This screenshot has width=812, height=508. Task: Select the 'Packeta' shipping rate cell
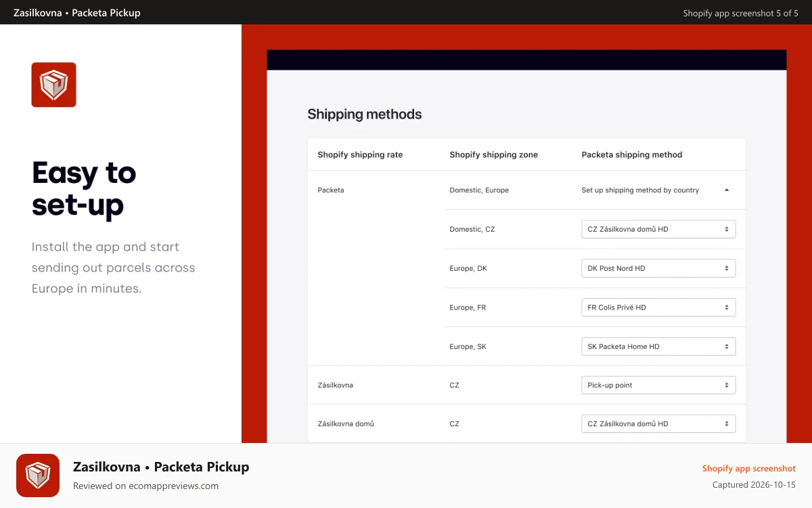[x=331, y=190]
